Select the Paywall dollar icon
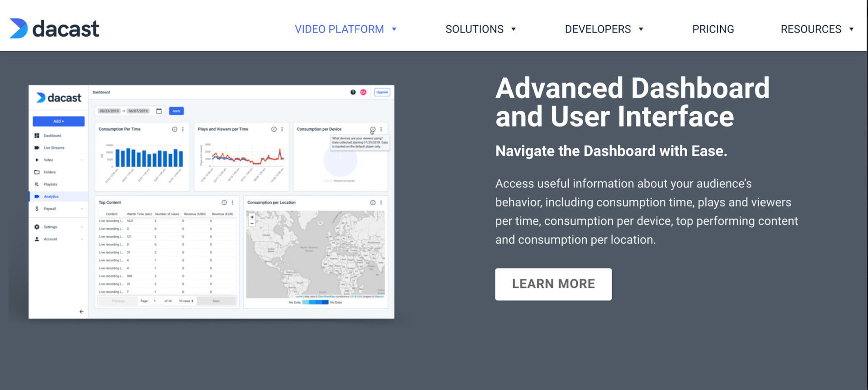The width and height of the screenshot is (868, 390). (x=37, y=209)
